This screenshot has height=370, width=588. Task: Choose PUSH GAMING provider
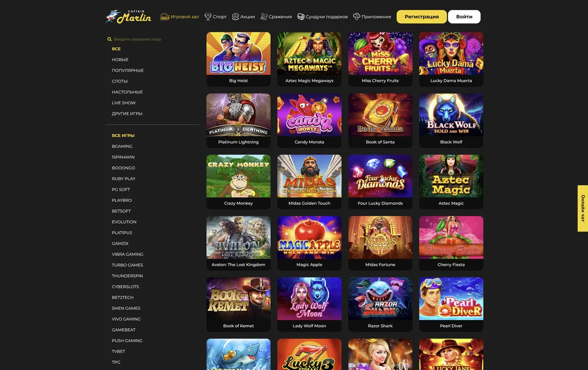coord(127,341)
